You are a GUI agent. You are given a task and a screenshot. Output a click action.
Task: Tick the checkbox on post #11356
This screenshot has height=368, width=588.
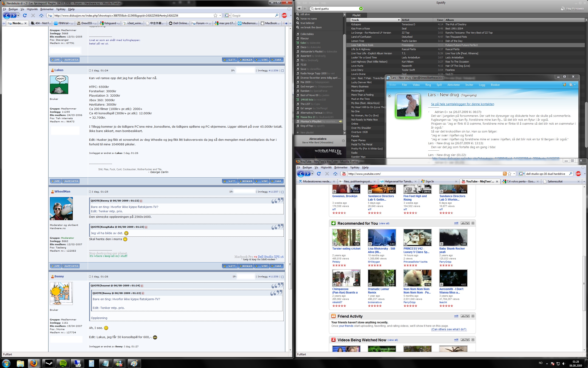pos(282,71)
